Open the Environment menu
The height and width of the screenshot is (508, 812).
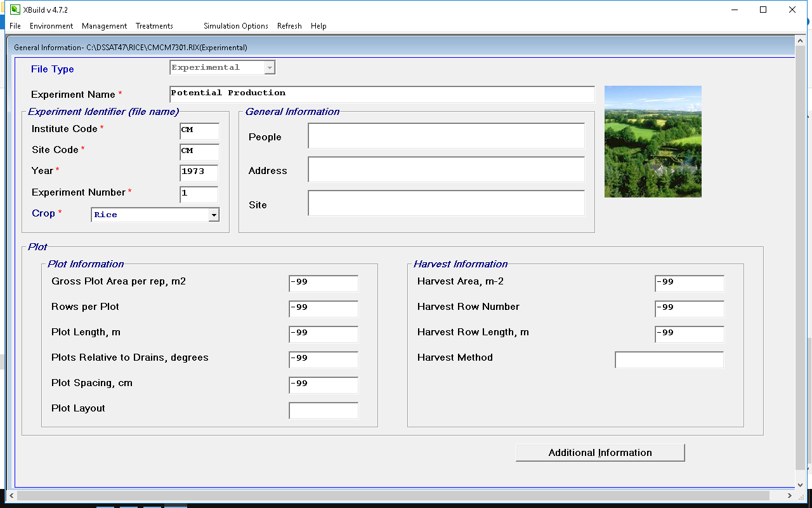click(x=51, y=26)
